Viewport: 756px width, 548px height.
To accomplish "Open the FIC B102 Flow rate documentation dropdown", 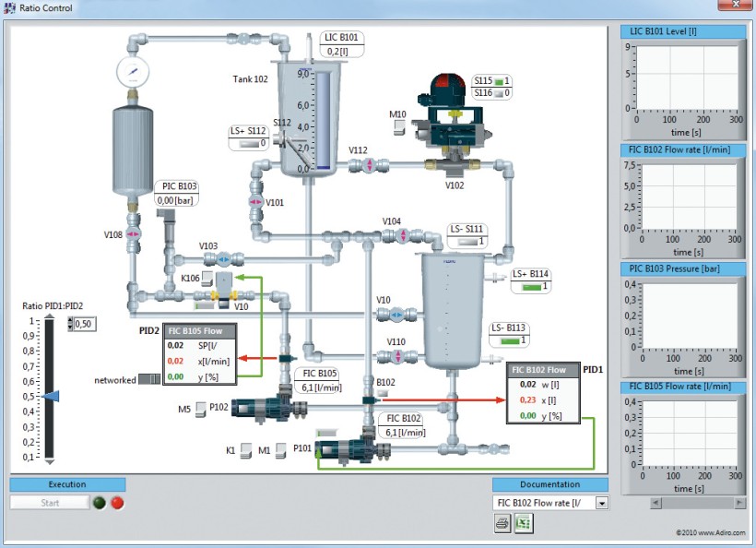I will tap(601, 503).
